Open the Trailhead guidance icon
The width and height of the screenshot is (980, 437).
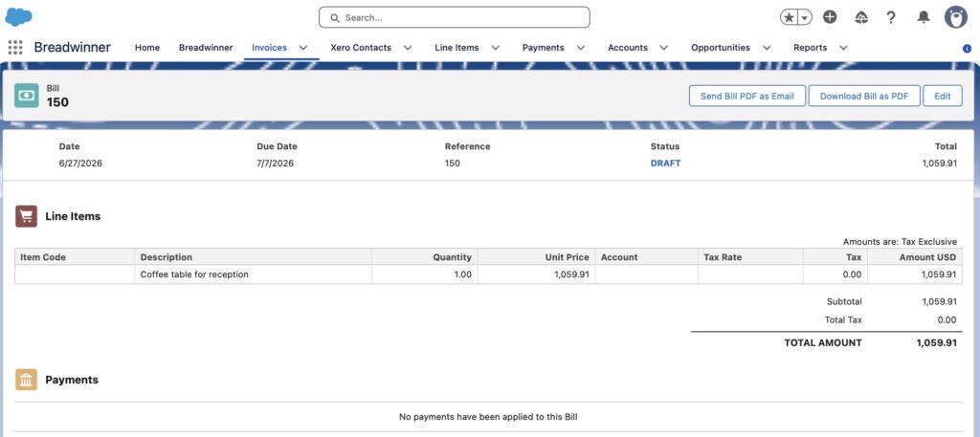[861, 17]
